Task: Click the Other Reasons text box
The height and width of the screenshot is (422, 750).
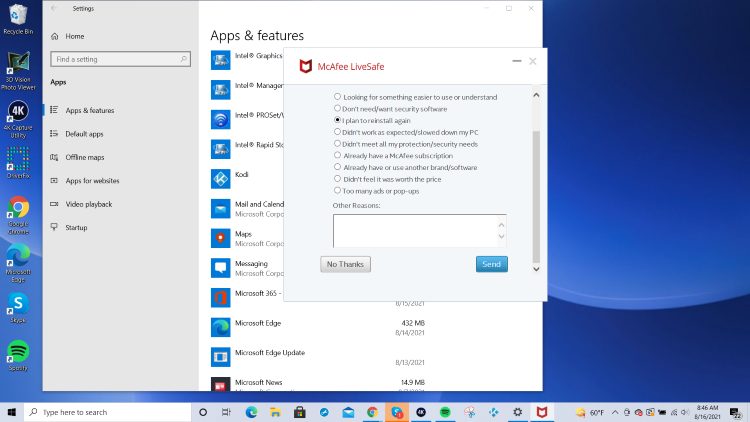Action: click(419, 231)
